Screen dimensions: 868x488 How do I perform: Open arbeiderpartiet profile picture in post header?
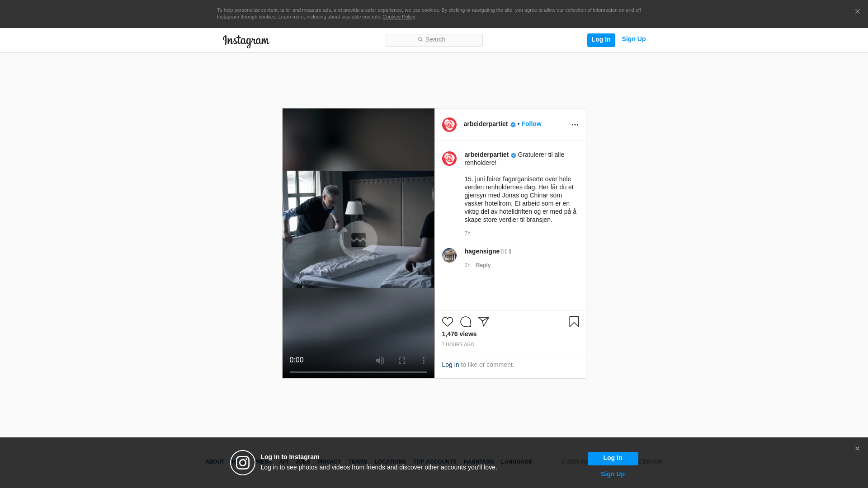pyautogui.click(x=449, y=125)
